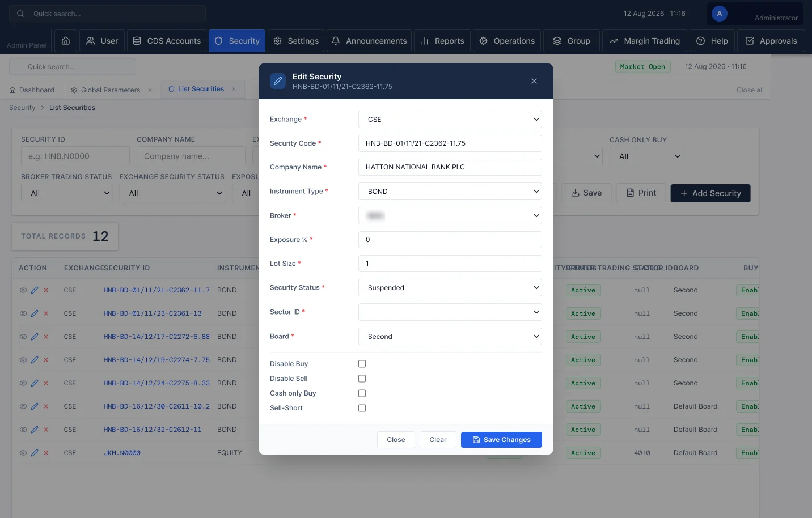Tick the Disable Sell checkbox
The height and width of the screenshot is (518, 812).
[362, 379]
